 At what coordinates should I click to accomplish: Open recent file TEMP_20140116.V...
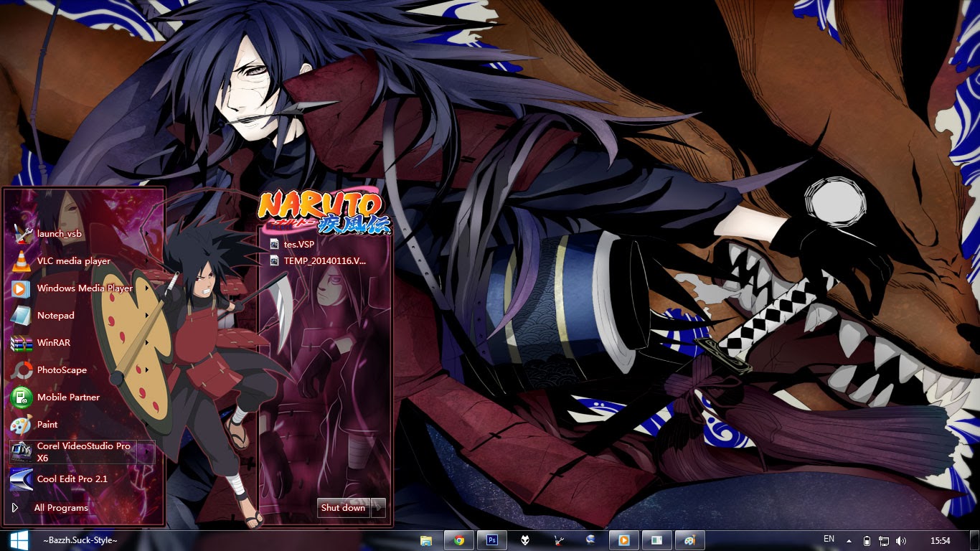click(324, 260)
